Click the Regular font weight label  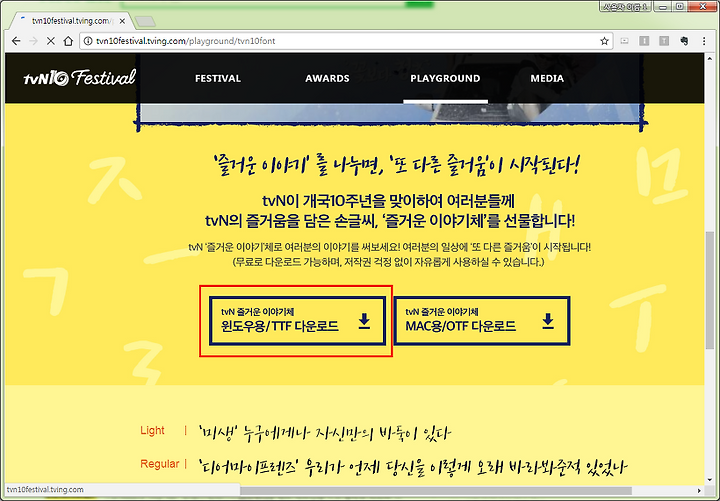pyautogui.click(x=159, y=464)
